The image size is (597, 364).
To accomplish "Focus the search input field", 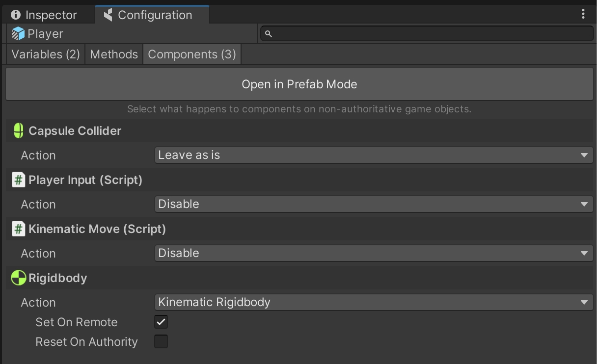I will [x=432, y=34].
